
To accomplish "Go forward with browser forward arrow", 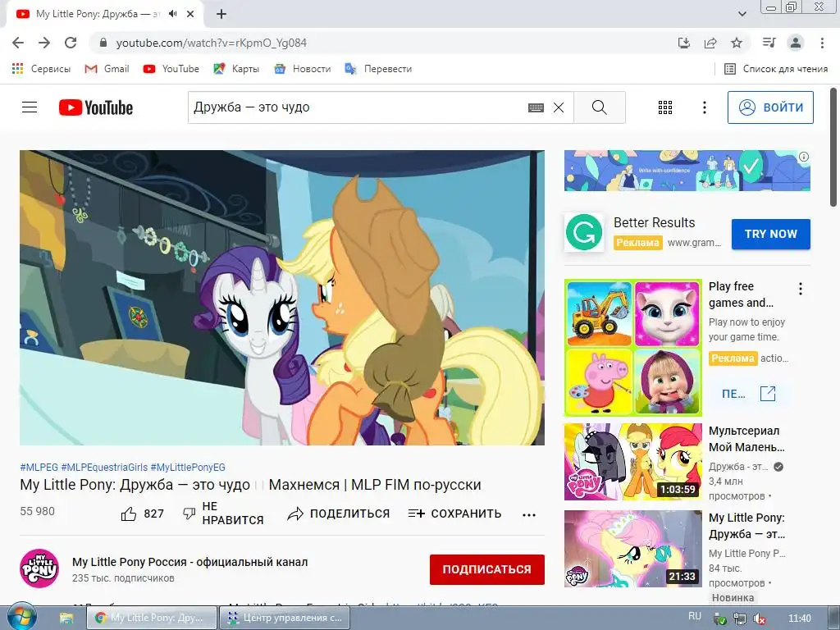I will tap(44, 43).
